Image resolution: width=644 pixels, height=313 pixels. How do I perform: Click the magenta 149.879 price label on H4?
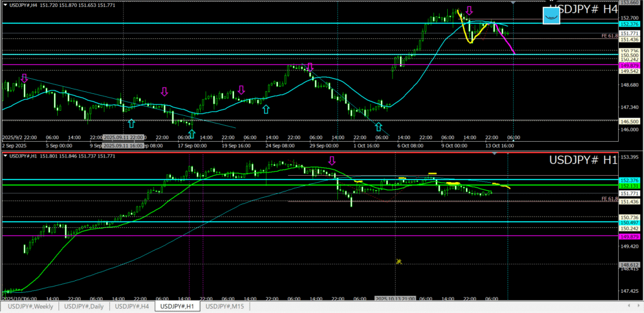tap(629, 65)
